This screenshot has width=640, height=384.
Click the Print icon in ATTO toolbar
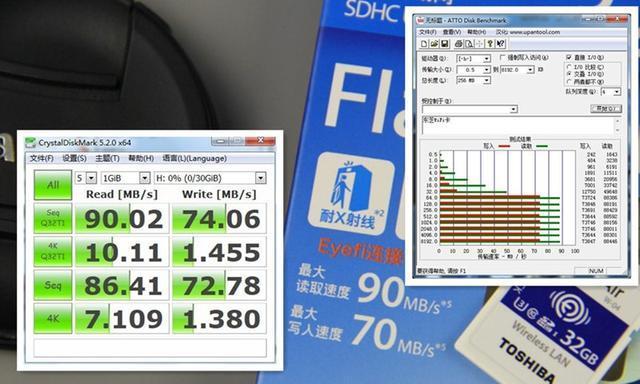(x=459, y=43)
